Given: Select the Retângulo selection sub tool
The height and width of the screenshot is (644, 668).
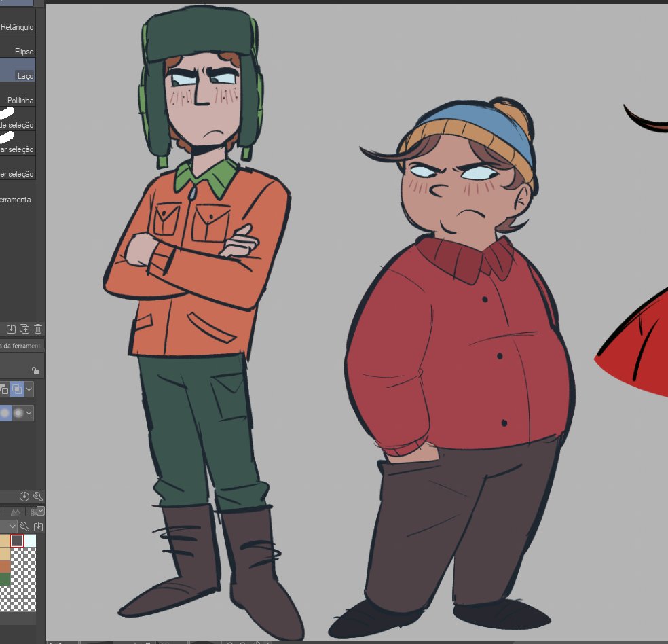Looking at the screenshot, I should click(17, 21).
